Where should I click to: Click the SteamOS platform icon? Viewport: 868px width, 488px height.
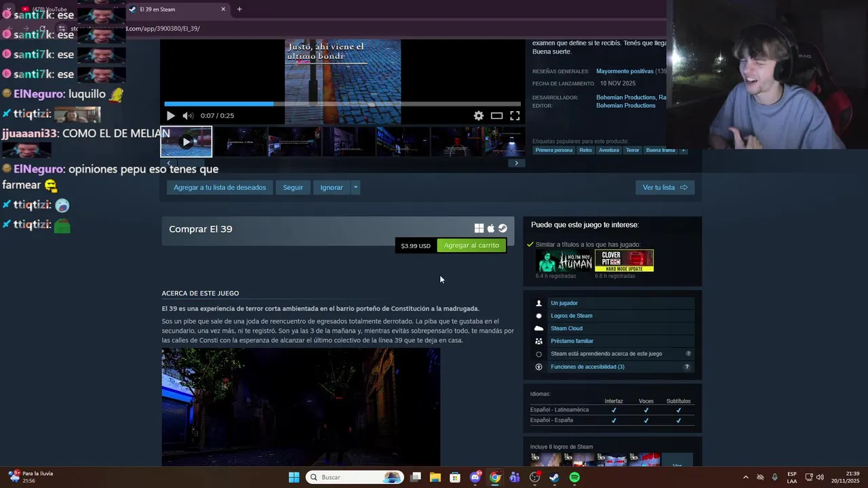click(502, 229)
